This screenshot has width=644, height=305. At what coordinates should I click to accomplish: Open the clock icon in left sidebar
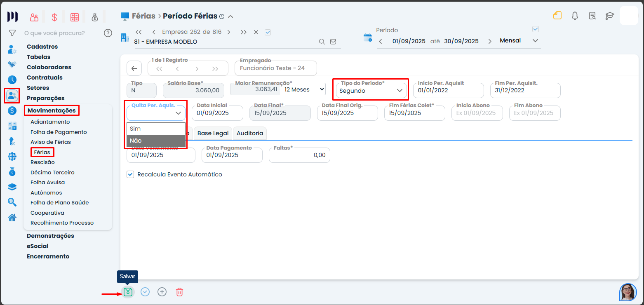12,80
